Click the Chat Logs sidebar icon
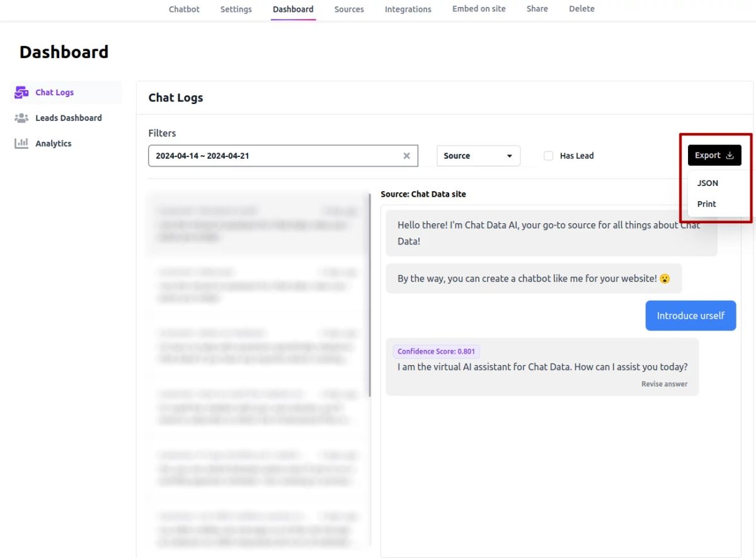The image size is (756, 558). click(x=21, y=93)
